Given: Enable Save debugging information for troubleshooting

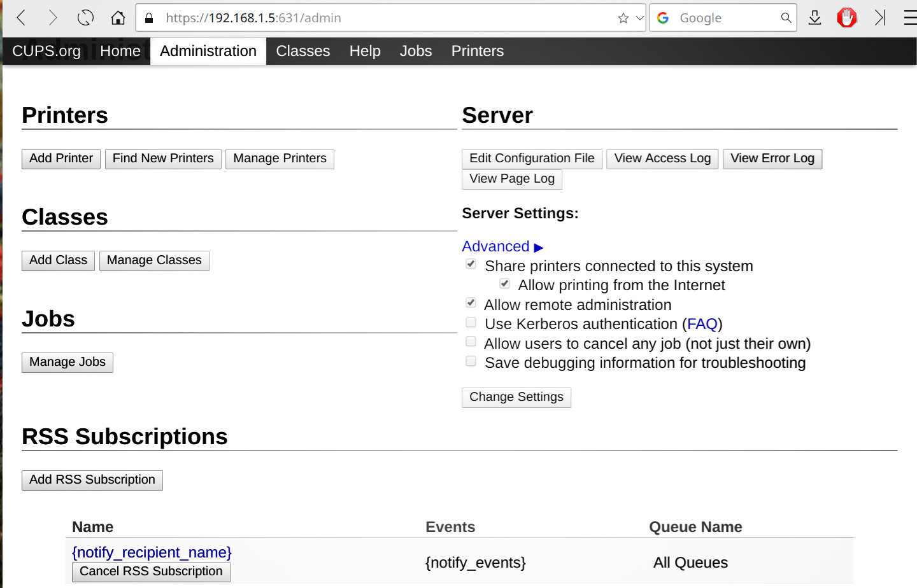Looking at the screenshot, I should tap(471, 361).
